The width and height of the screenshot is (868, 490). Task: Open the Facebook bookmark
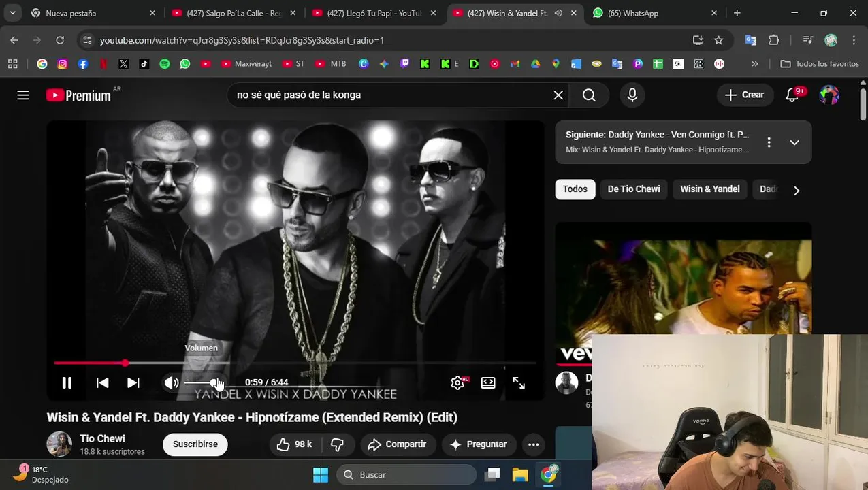pos(83,64)
